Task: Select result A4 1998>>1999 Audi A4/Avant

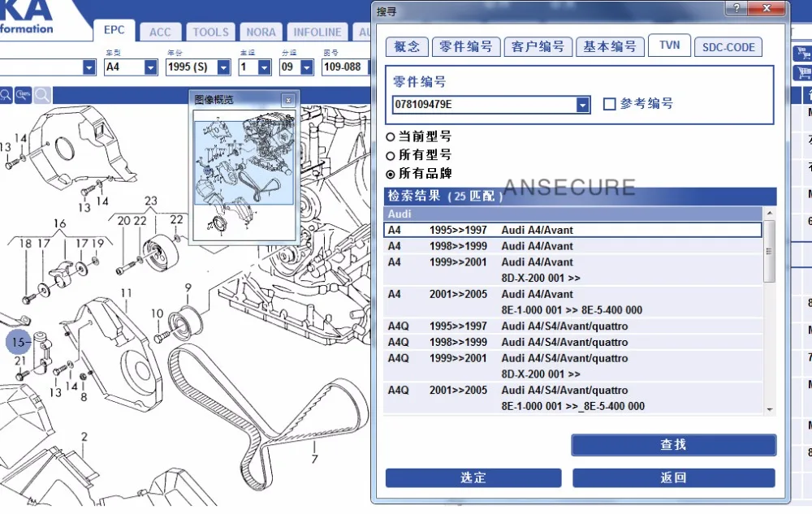Action: tap(572, 246)
